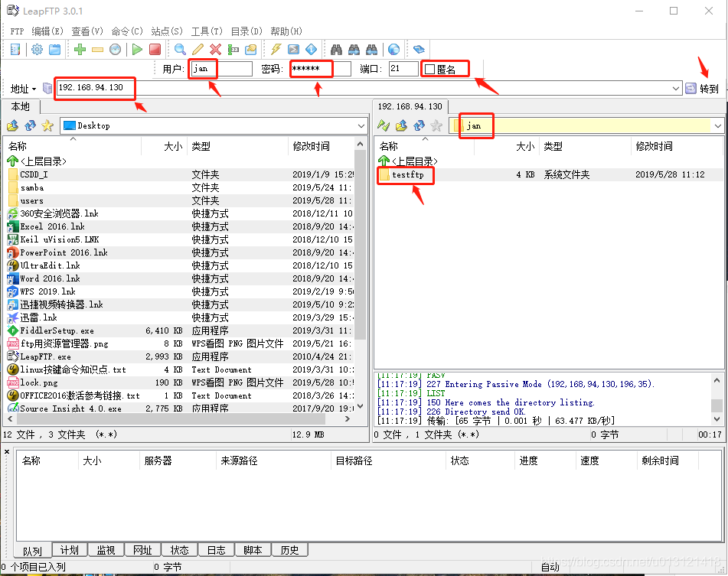Image resolution: width=728 pixels, height=576 pixels.
Task: Open the FTP menu
Action: click(17, 31)
